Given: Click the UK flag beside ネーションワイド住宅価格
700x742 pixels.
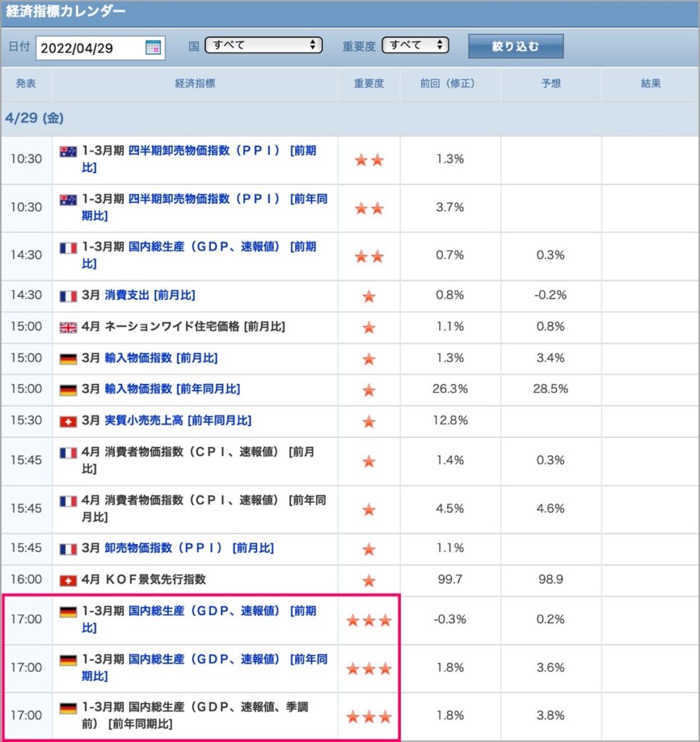Looking at the screenshot, I should (x=68, y=327).
